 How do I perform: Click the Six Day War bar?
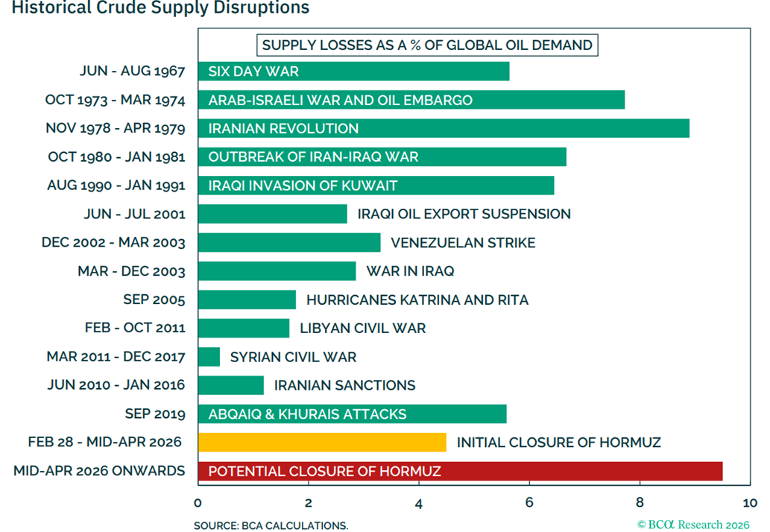pos(353,72)
